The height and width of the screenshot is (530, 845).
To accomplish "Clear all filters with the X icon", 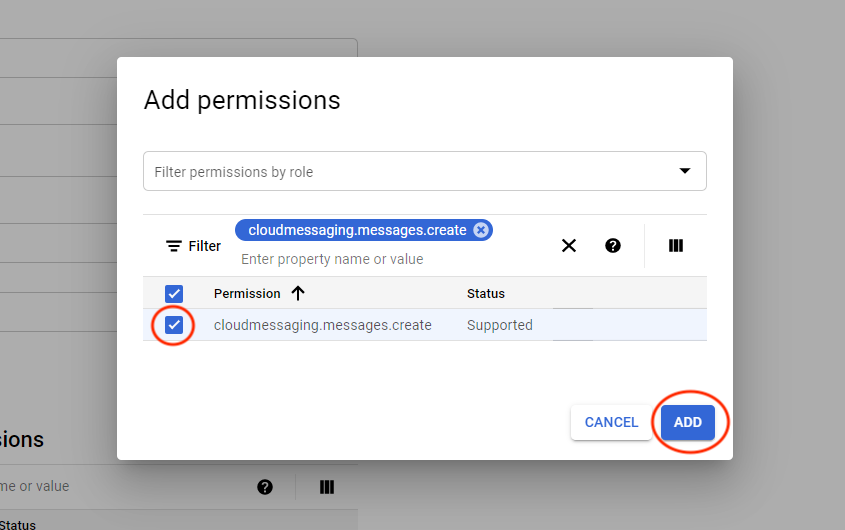I will (569, 246).
